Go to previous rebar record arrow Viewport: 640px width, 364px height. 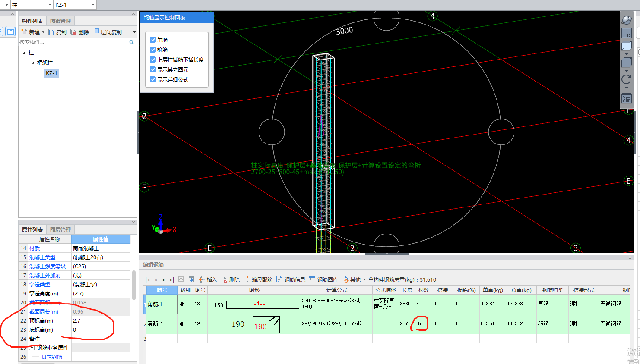[x=156, y=280]
